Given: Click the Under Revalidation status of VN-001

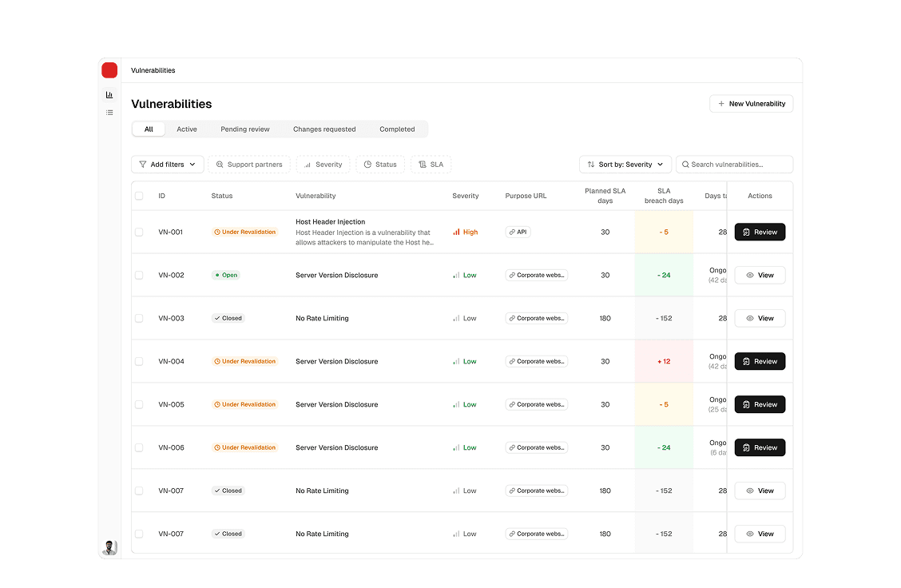Looking at the screenshot, I should (x=244, y=232).
